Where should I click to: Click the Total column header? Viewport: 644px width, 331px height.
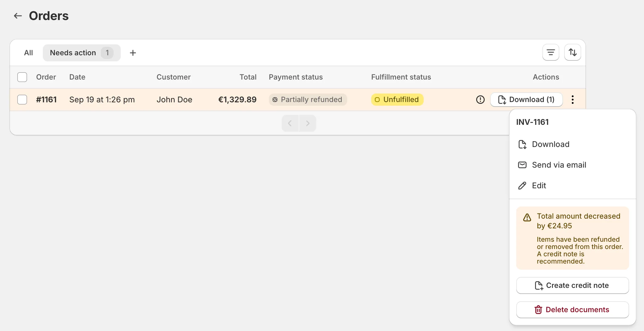(248, 77)
